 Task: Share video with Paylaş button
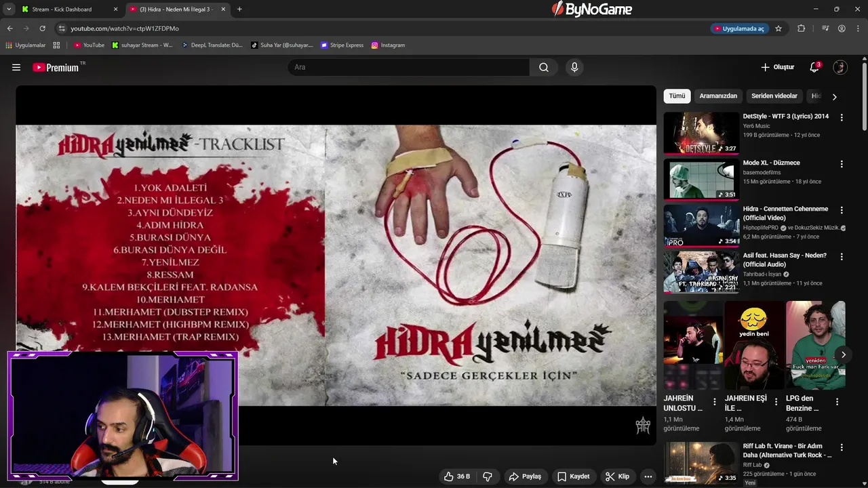[525, 476]
